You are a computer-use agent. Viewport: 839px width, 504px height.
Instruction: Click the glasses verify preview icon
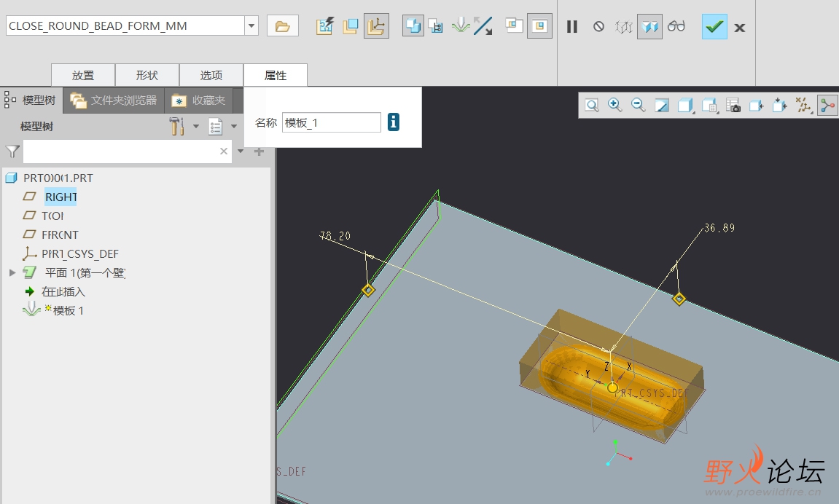click(x=676, y=26)
